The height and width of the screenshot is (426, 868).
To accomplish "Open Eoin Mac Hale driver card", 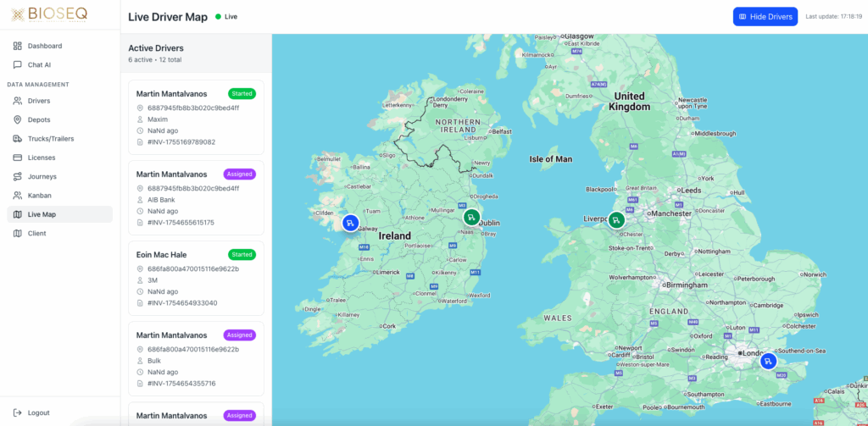I will pos(196,278).
